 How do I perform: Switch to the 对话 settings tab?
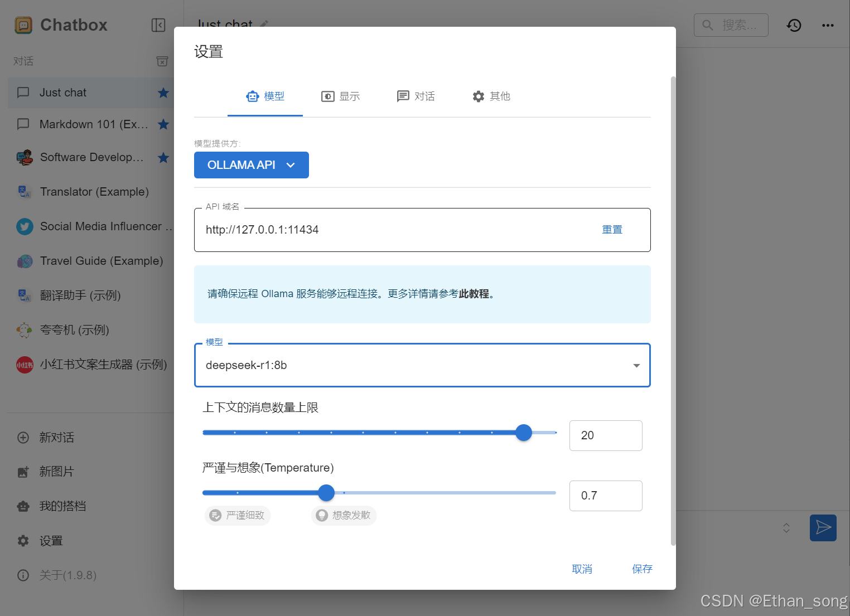coord(416,96)
